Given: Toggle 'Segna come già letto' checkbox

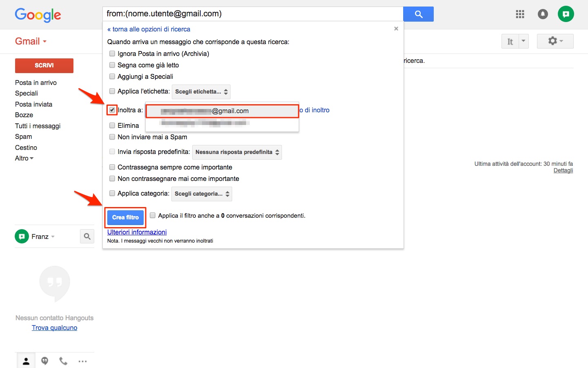Looking at the screenshot, I should click(112, 65).
